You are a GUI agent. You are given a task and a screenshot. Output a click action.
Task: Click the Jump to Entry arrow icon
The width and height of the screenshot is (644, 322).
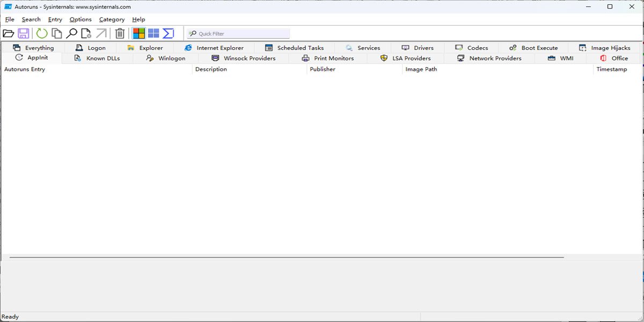(101, 33)
